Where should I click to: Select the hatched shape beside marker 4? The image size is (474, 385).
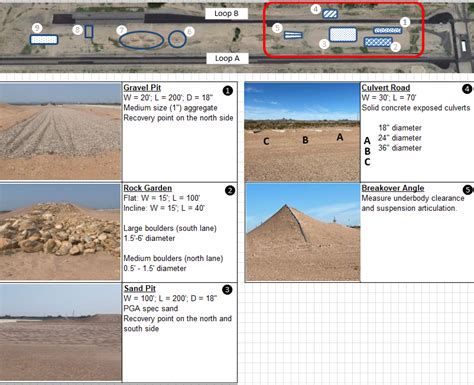pyautogui.click(x=330, y=14)
